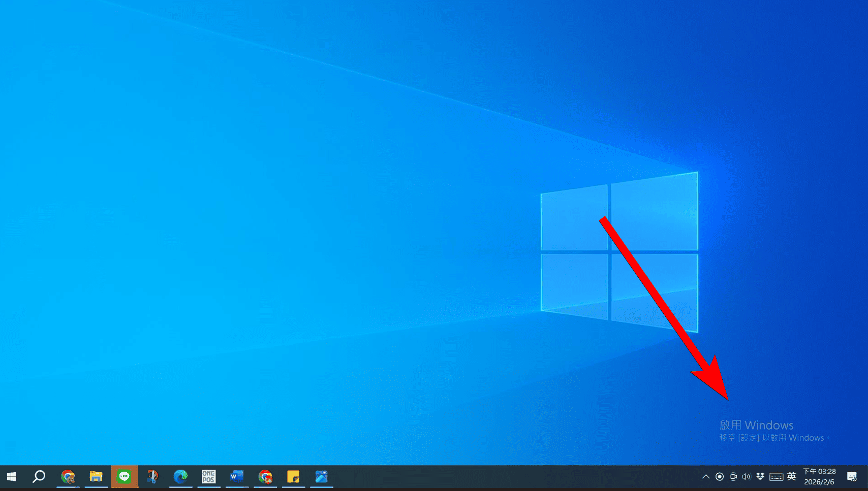
Task: Open the volume speaker control
Action: click(x=746, y=477)
